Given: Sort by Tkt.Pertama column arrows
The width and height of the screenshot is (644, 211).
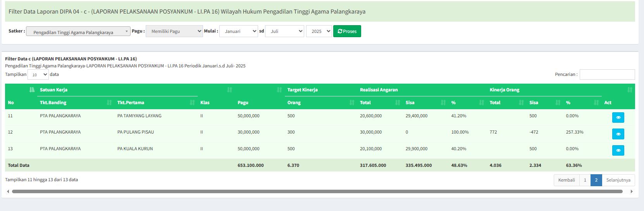Looking at the screenshot, I should (192, 103).
